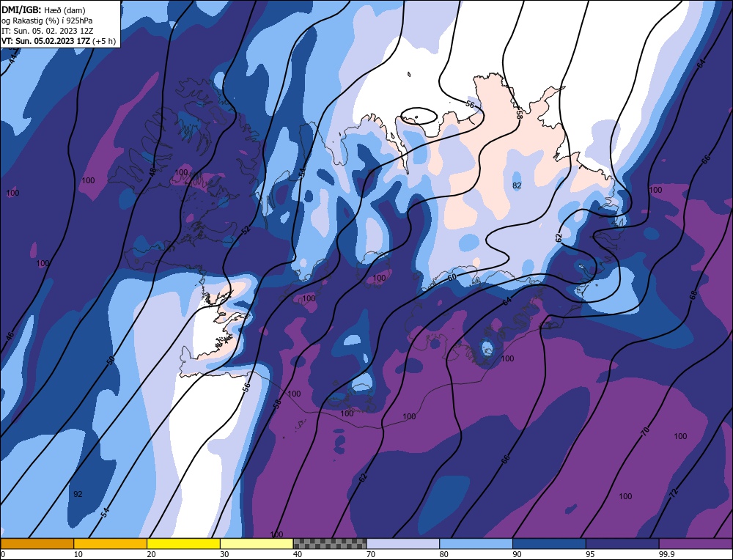
Task: Click the '68' contour label
Action: pyautogui.click(x=693, y=295)
